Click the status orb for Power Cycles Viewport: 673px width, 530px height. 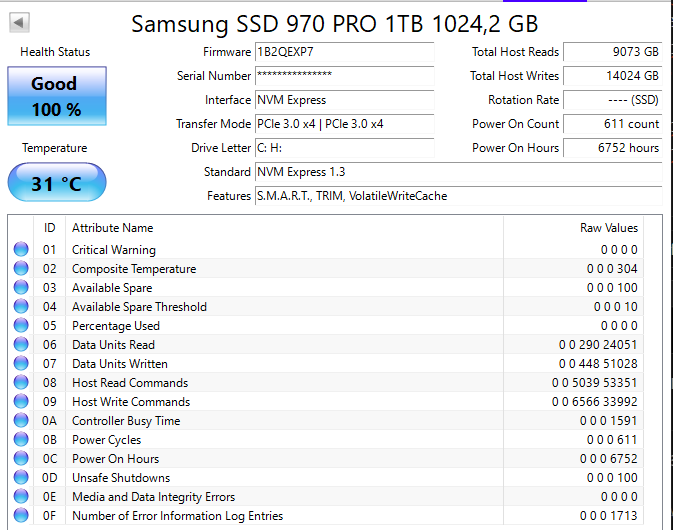pyautogui.click(x=21, y=439)
